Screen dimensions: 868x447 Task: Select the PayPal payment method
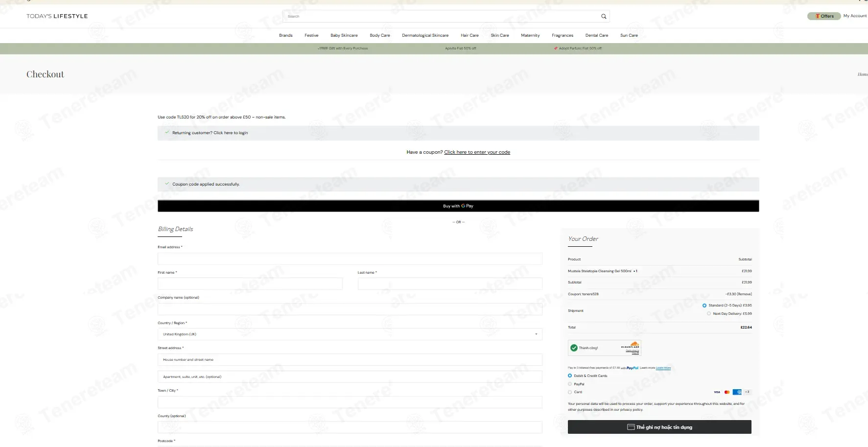[570, 384]
